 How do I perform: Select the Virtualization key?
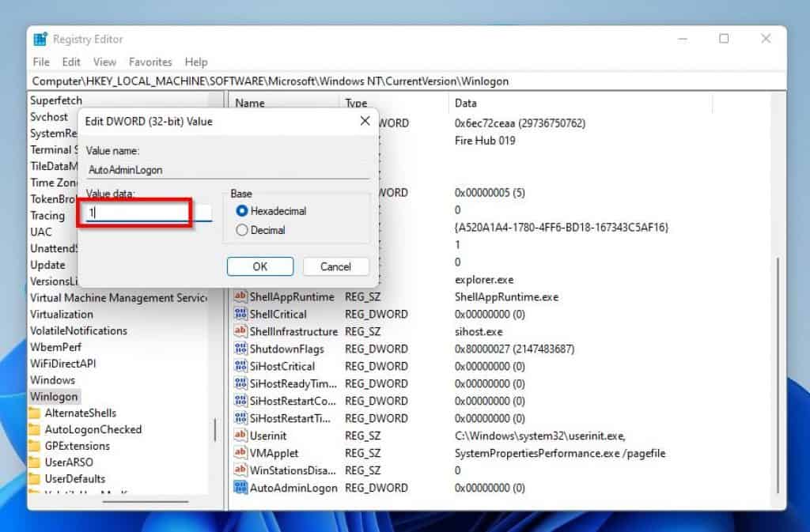[62, 314]
